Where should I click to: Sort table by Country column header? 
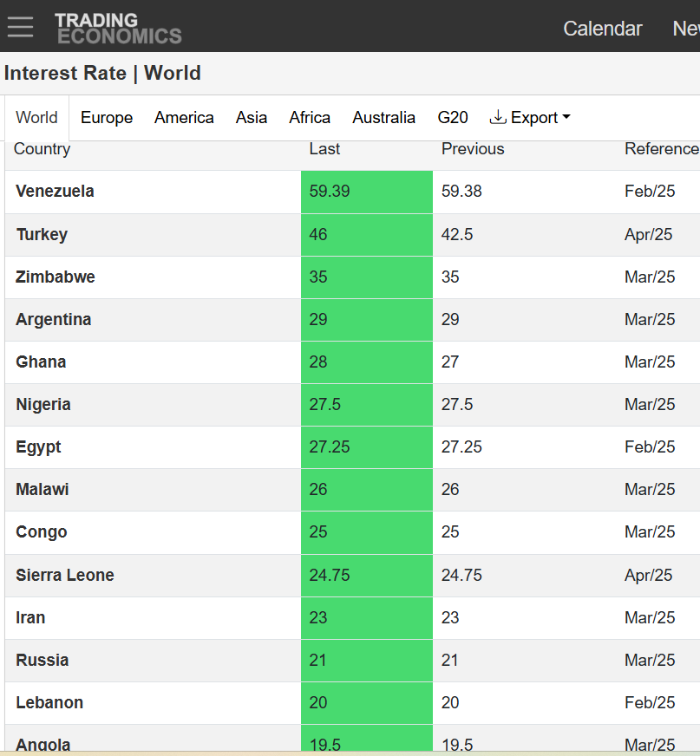click(x=42, y=149)
